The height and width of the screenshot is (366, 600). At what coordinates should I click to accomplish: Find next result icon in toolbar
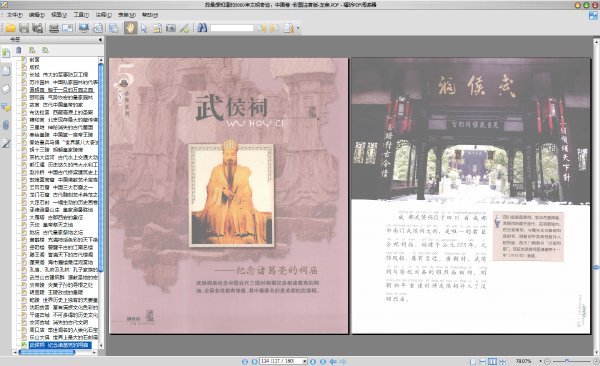coord(274,28)
